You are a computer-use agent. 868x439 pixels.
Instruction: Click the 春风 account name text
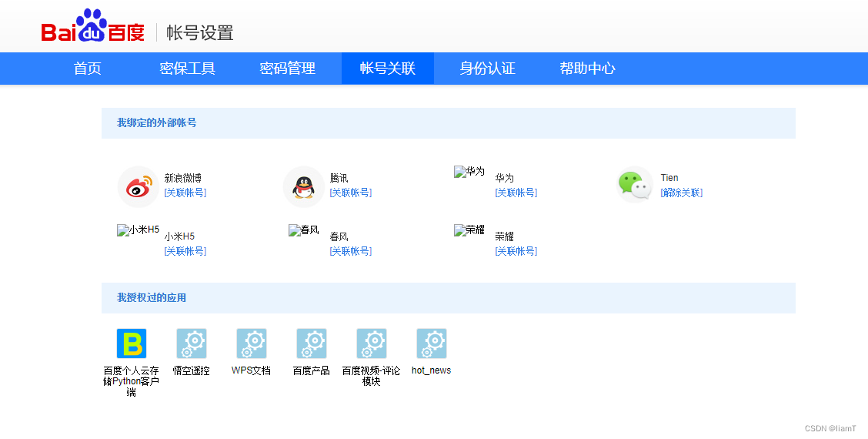(x=339, y=236)
